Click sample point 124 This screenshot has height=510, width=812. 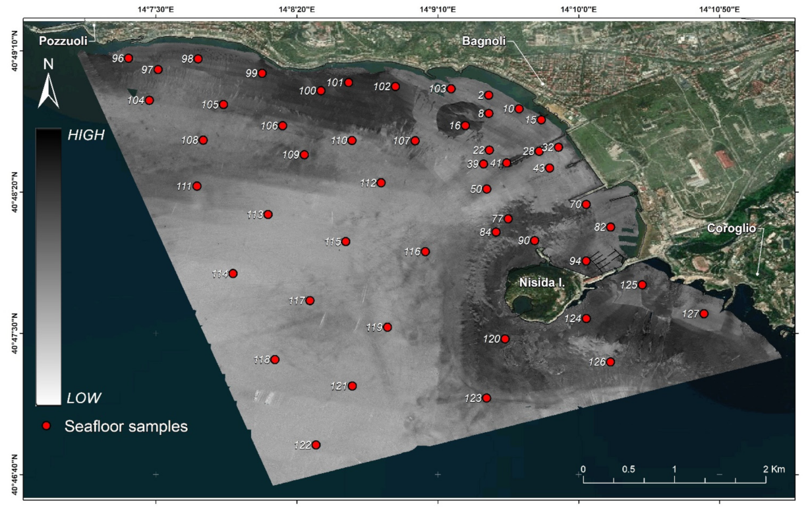[586, 318]
